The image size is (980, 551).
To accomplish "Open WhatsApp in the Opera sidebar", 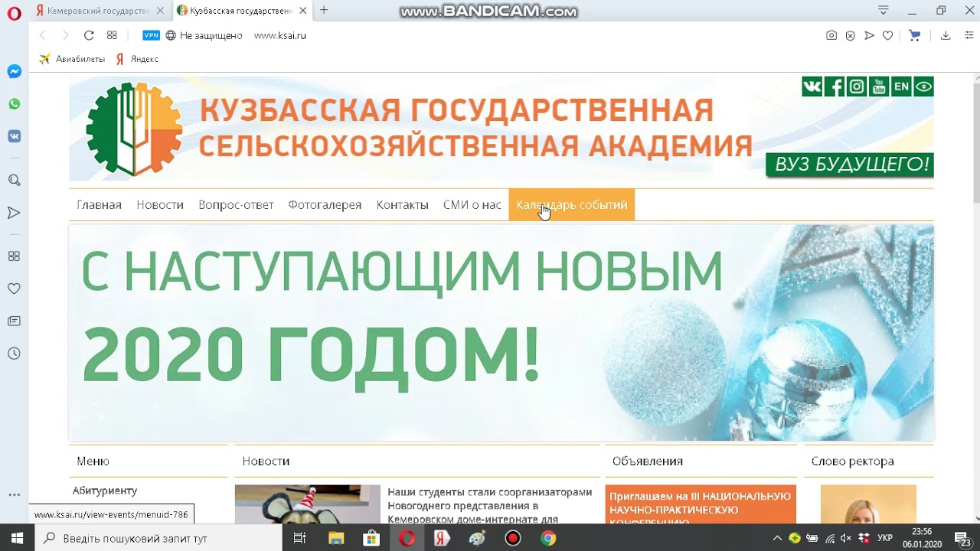I will (14, 104).
